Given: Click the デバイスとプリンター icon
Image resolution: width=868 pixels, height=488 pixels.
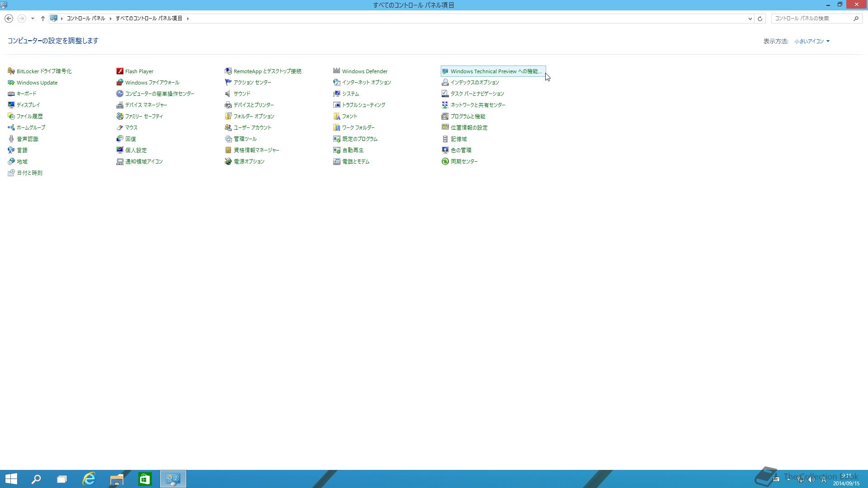Looking at the screenshot, I should (x=228, y=105).
